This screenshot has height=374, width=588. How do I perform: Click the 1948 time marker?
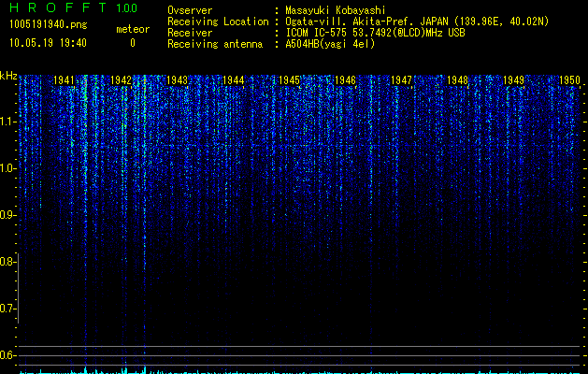click(x=457, y=80)
